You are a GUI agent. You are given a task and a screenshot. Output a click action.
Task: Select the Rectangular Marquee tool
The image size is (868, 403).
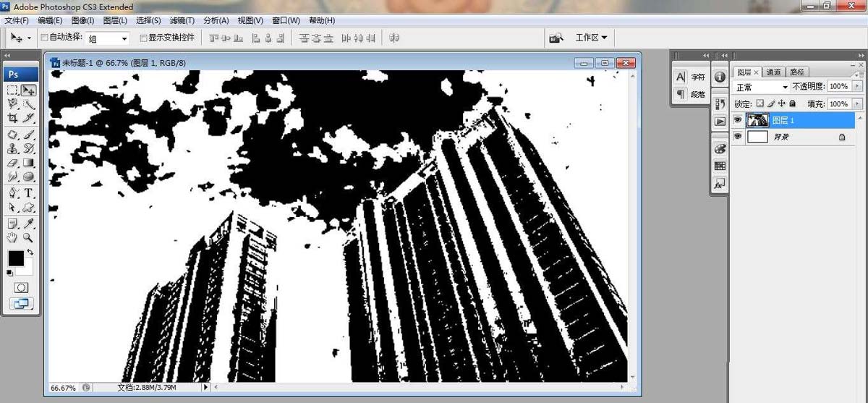point(13,90)
